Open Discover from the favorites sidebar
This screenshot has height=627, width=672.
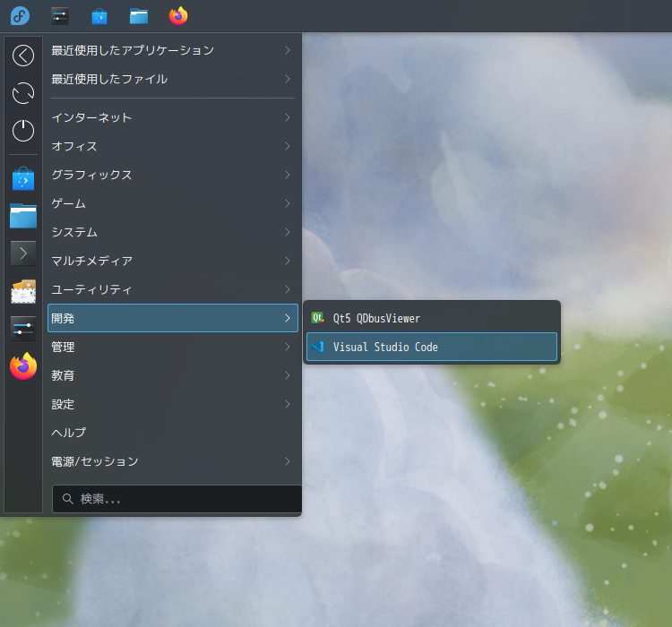tap(23, 179)
